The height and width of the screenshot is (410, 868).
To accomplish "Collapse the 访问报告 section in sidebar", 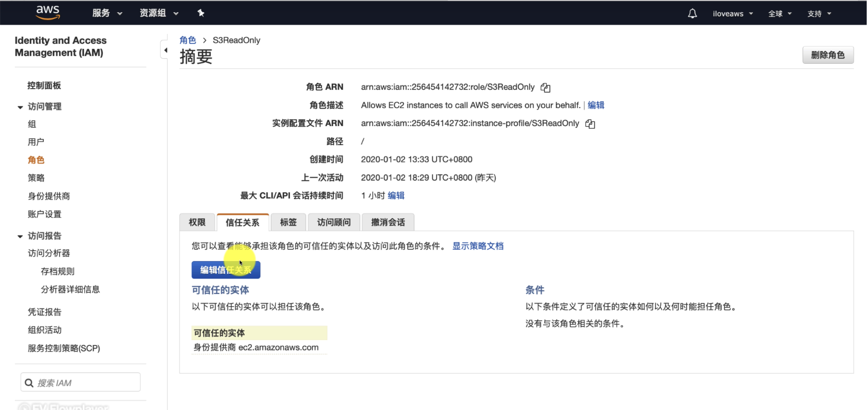I will coord(20,236).
